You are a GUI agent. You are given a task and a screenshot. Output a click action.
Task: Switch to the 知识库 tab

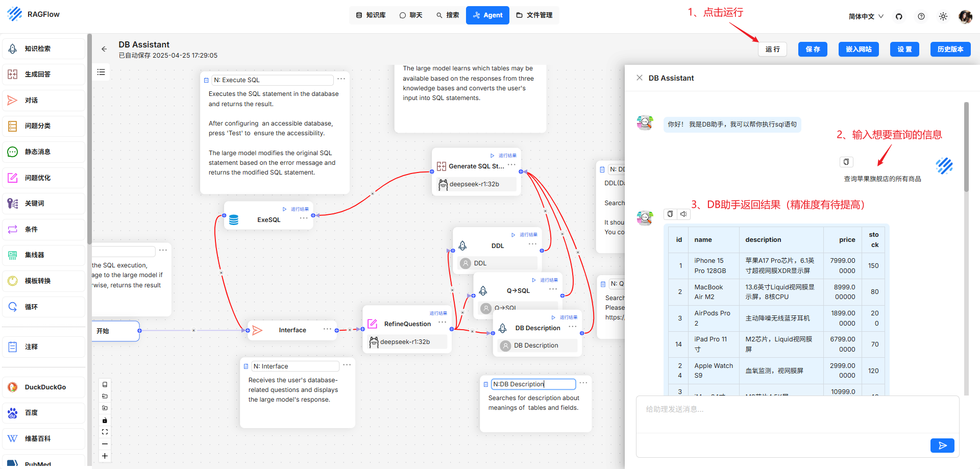pyautogui.click(x=371, y=15)
